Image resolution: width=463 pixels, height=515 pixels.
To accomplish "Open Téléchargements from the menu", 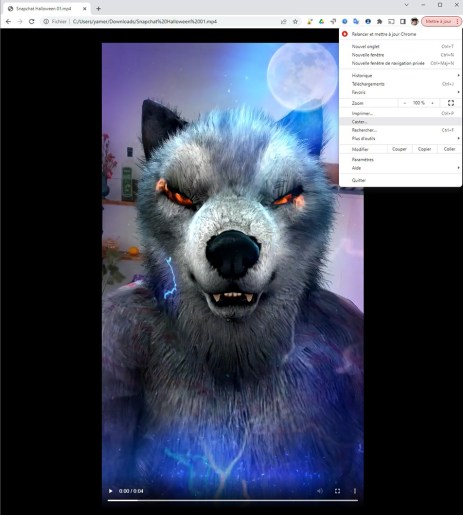I will (401, 84).
